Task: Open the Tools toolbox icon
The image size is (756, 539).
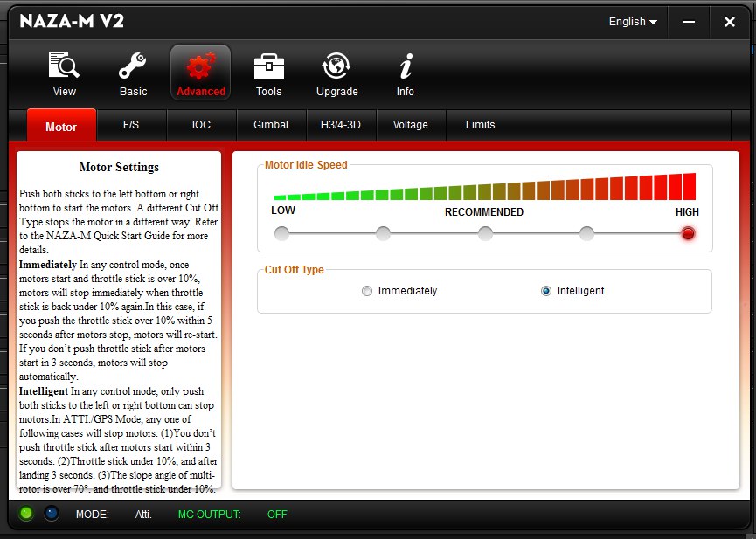Action: (268, 66)
